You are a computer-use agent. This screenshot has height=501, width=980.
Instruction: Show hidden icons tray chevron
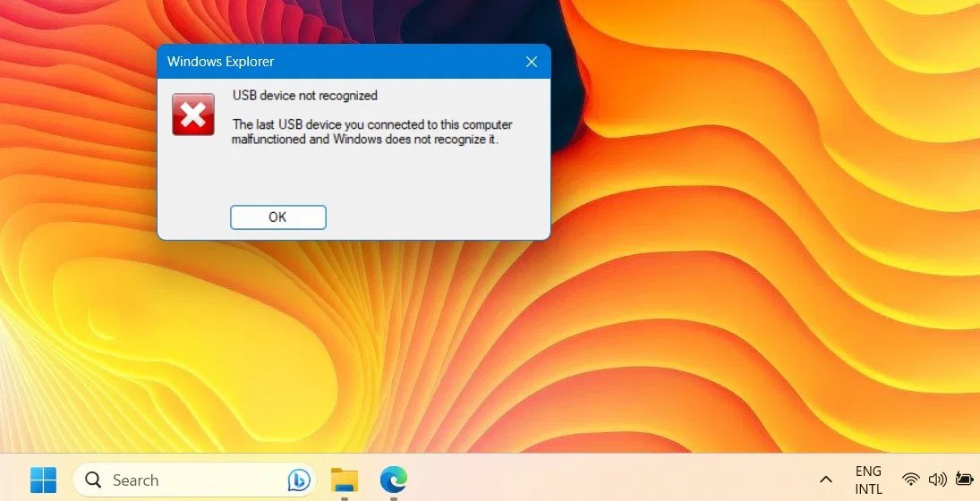pos(826,480)
